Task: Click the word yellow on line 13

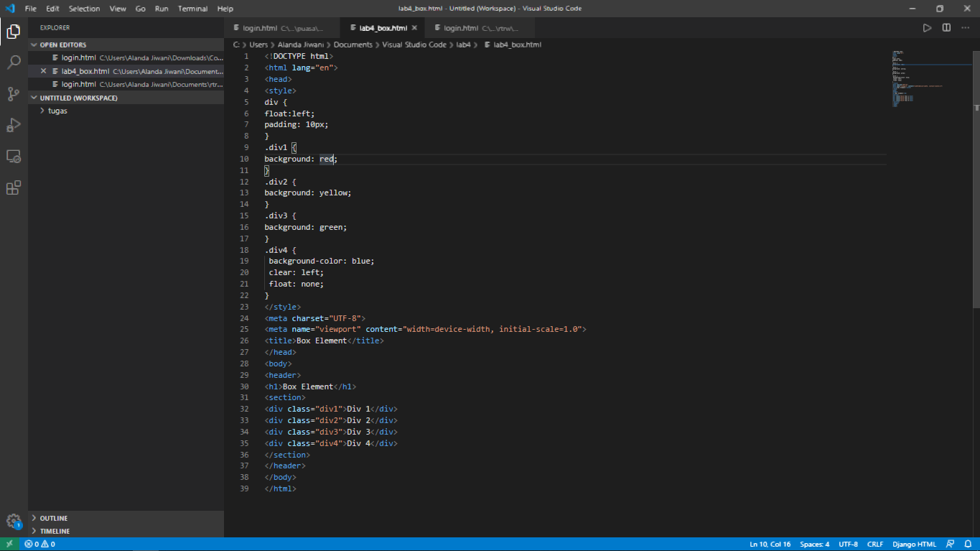Action: (333, 193)
